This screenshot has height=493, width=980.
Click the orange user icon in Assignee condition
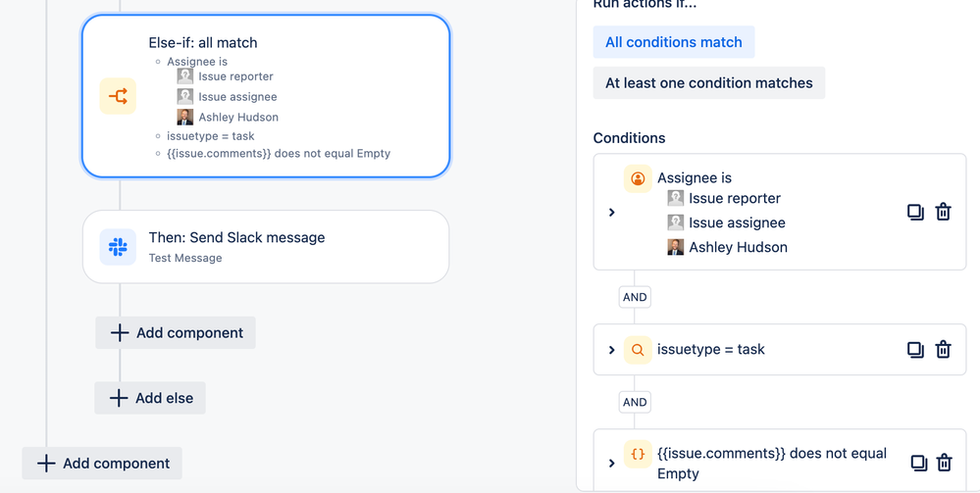pos(638,178)
